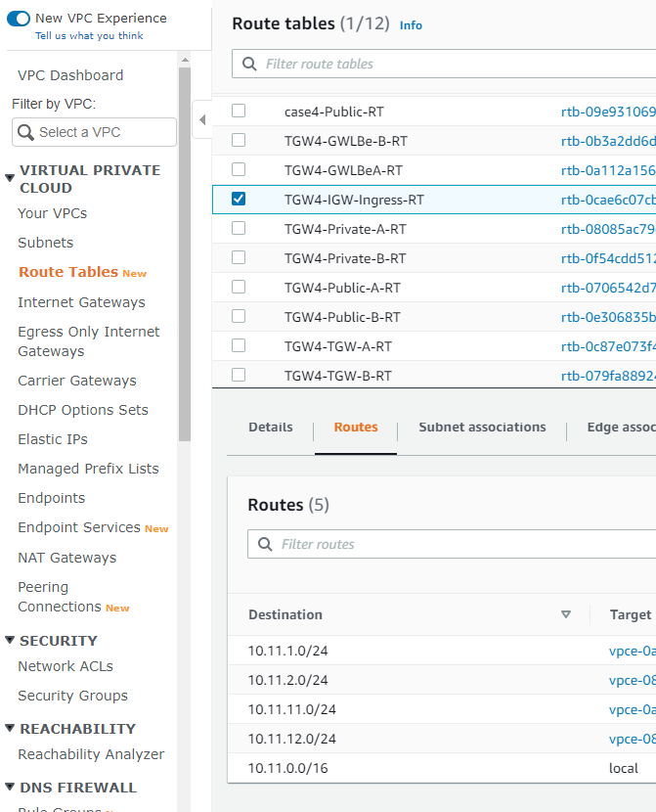
Task: Collapse the navigation pane with the arrow handle
Action: (202, 119)
